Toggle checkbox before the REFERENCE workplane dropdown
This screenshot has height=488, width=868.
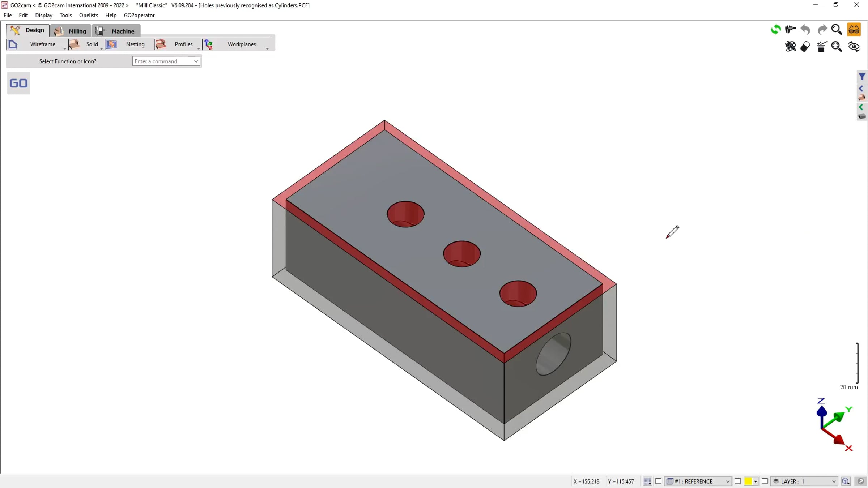tap(659, 481)
